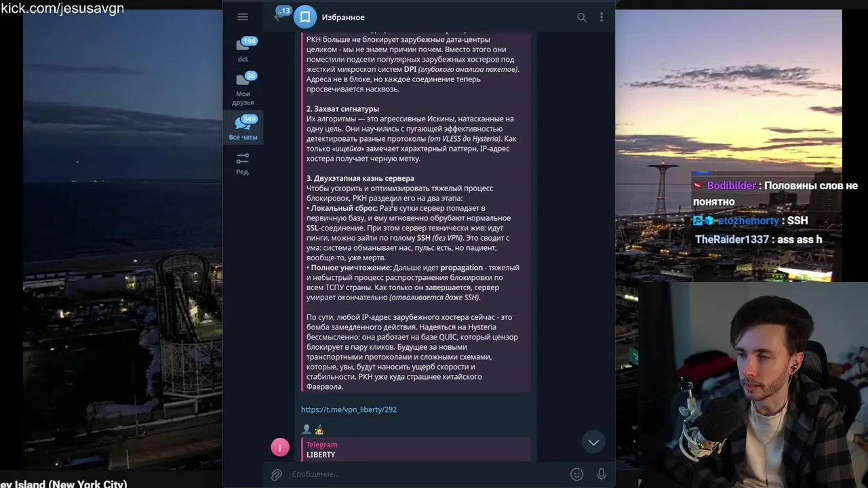The height and width of the screenshot is (488, 868).
Task: Click the pink J sender avatar
Action: 280,447
